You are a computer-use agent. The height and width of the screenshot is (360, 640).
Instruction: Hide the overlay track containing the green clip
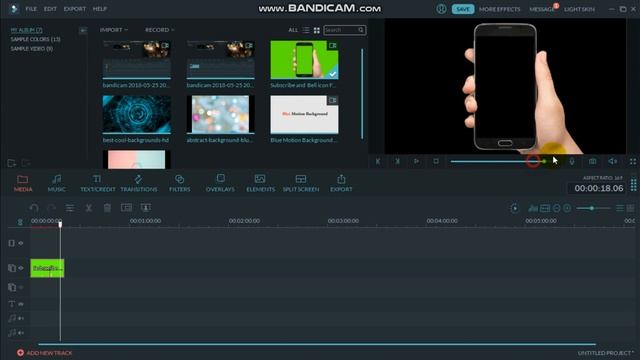pos(21,268)
